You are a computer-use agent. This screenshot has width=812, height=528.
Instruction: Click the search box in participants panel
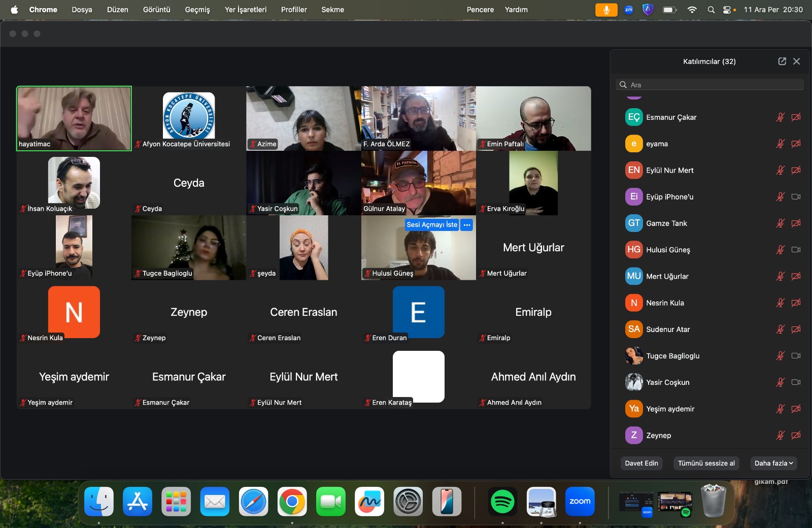(710, 85)
